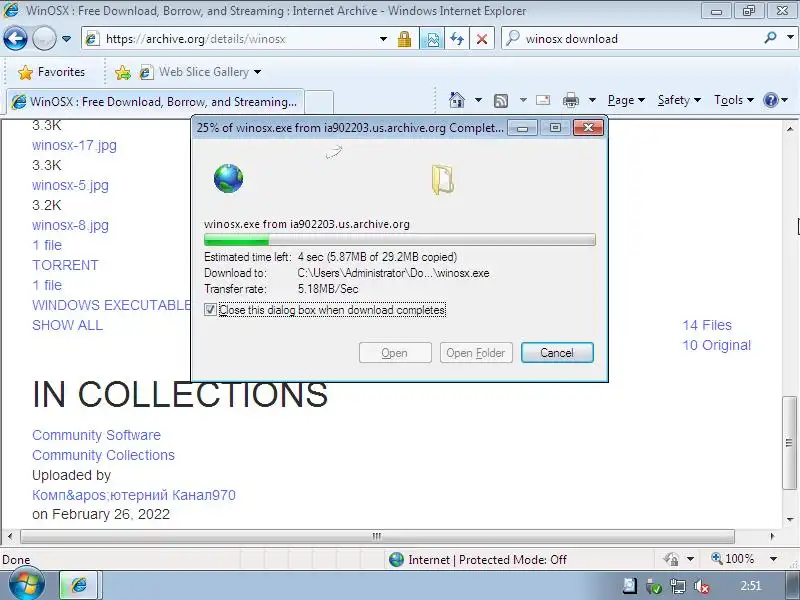Click the Internet Explorer taskbar button

79,585
